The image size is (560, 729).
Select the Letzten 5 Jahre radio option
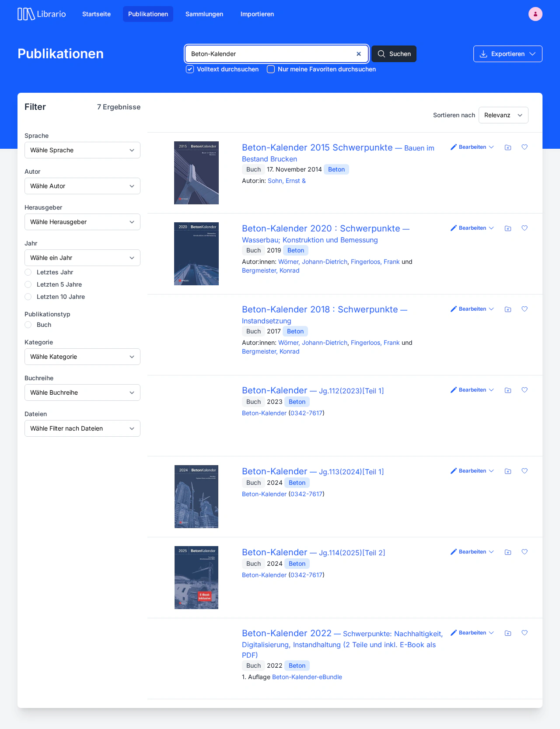click(28, 284)
